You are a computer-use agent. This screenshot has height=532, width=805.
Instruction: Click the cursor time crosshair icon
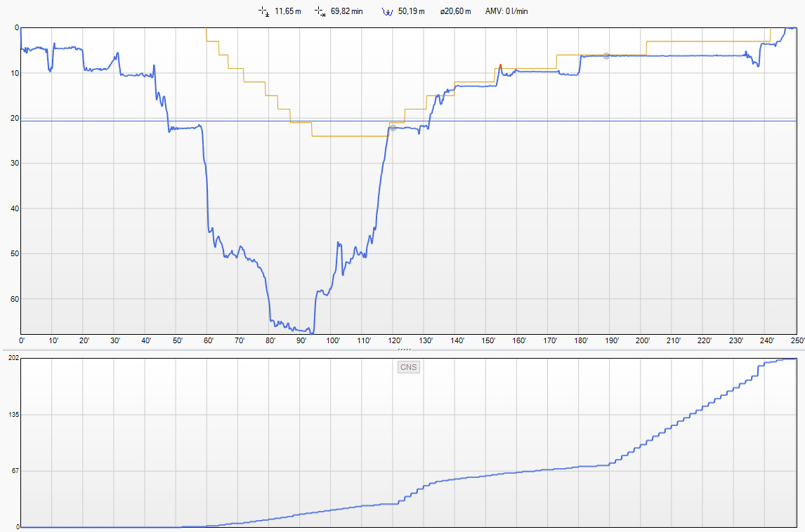(x=320, y=11)
